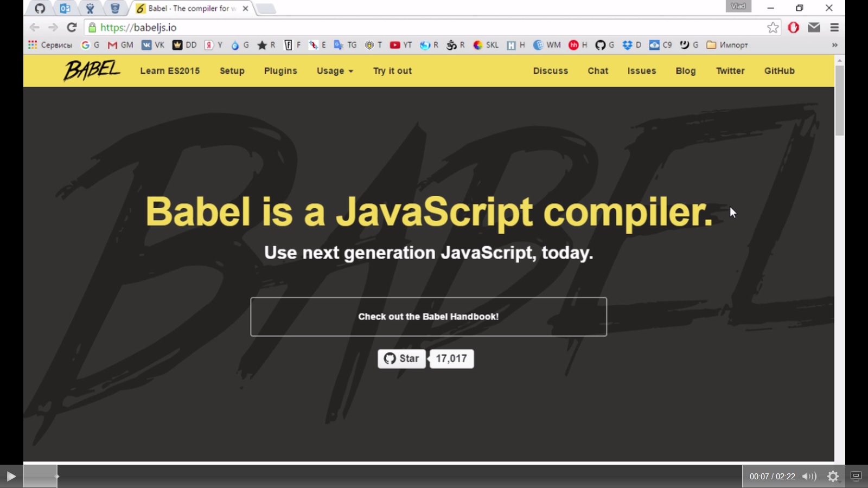The image size is (868, 488).
Task: Open the Chrome hamburger menu
Action: tap(834, 27)
